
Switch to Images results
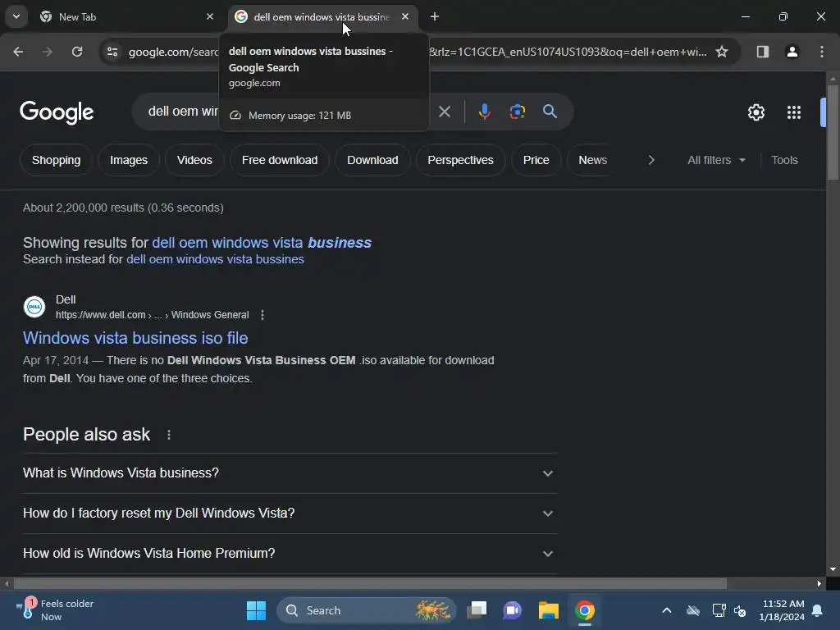129,160
